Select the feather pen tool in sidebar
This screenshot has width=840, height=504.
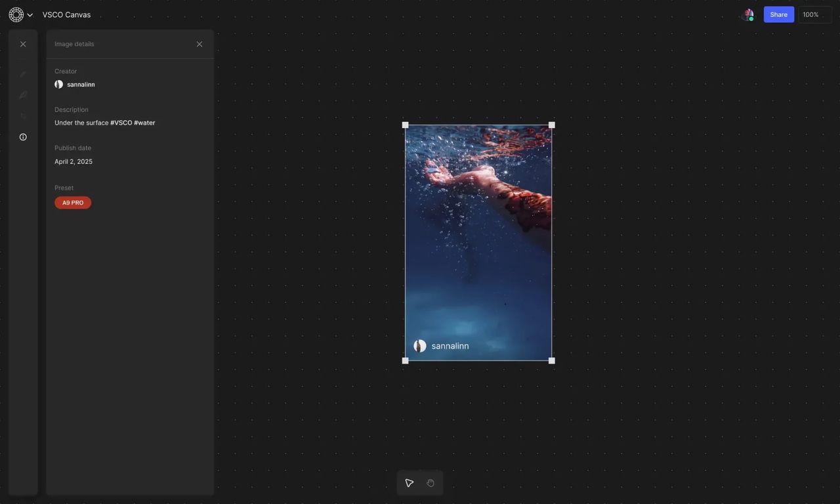[x=23, y=95]
